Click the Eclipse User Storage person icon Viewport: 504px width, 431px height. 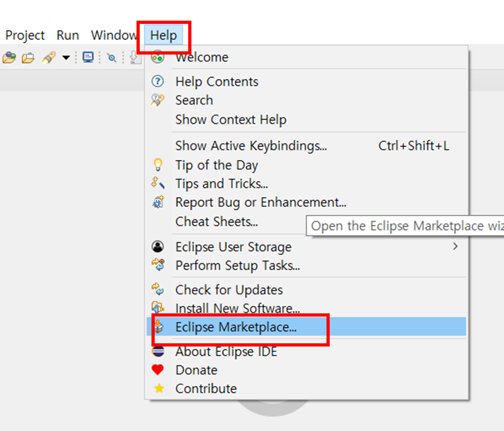point(158,246)
